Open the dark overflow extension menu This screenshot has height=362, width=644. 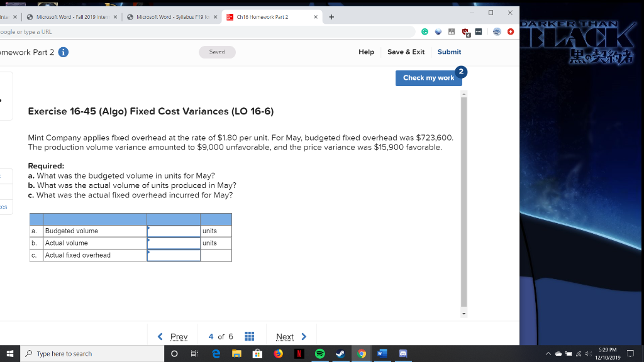[479, 31]
